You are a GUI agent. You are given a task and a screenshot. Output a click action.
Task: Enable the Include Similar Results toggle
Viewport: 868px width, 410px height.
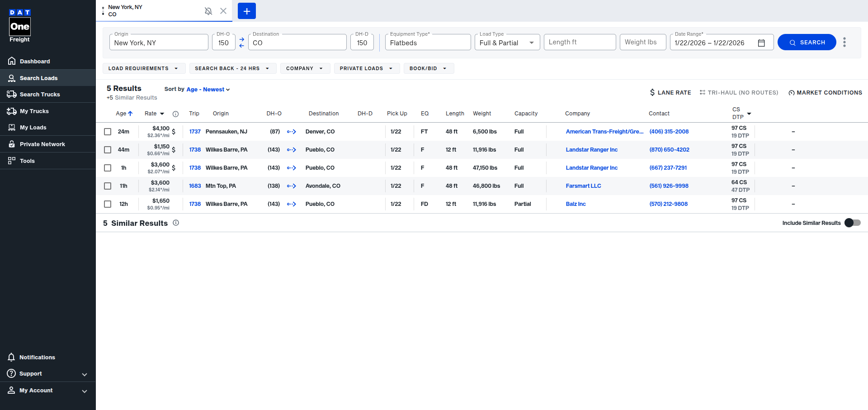click(x=852, y=223)
